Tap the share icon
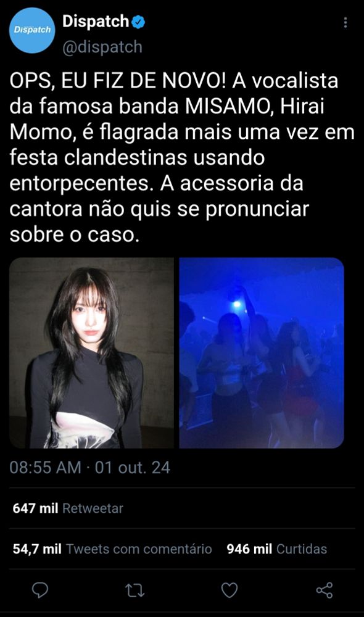Image resolution: width=364 pixels, height=617 pixels. click(325, 590)
